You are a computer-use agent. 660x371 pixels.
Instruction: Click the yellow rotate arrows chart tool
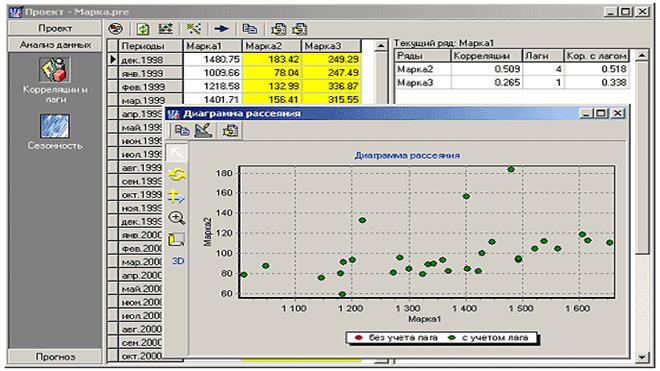(x=177, y=175)
